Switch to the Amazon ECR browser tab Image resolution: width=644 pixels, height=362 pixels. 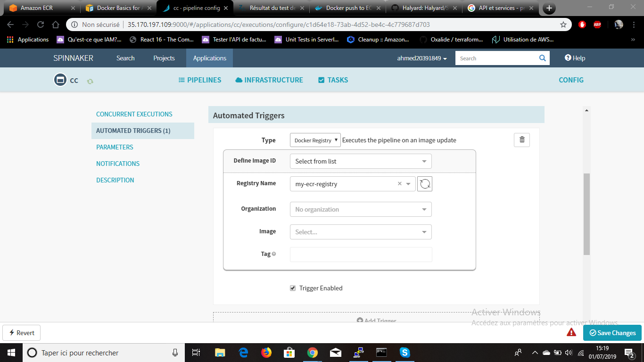tap(41, 8)
